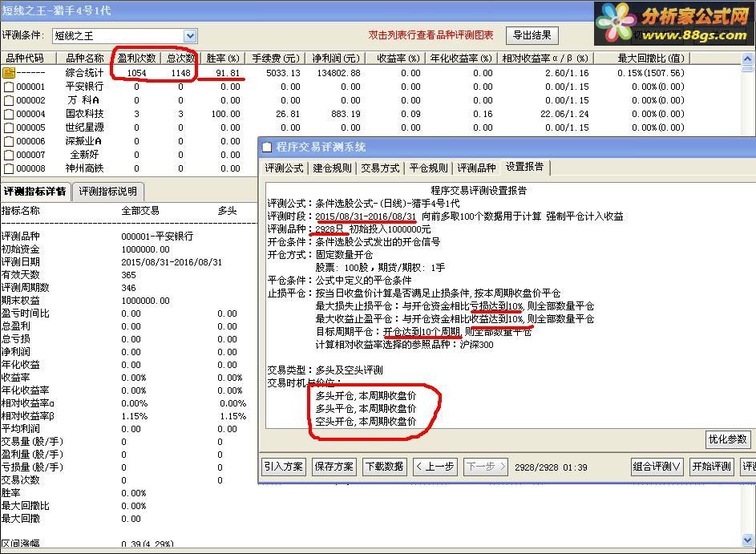Open the 平仓规则 tab
756x554 pixels.
point(429,168)
